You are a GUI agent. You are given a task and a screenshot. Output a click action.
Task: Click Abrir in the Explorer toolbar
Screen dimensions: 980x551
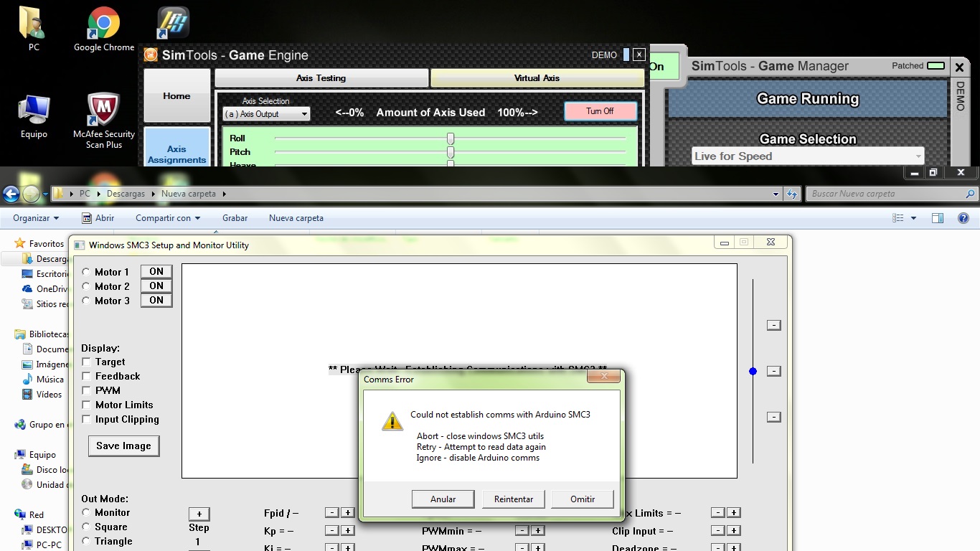98,218
